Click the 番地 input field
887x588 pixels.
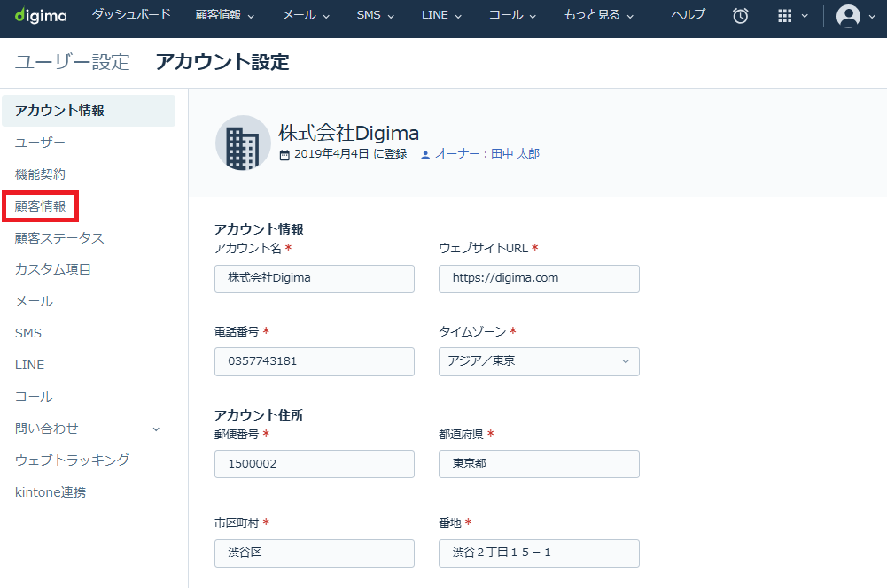pyautogui.click(x=539, y=553)
